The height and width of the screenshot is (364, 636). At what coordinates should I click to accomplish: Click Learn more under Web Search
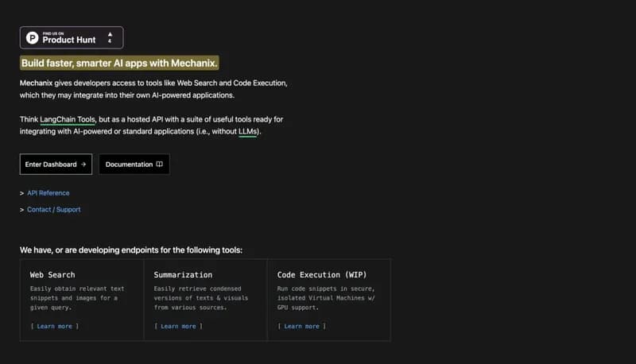pyautogui.click(x=54, y=327)
